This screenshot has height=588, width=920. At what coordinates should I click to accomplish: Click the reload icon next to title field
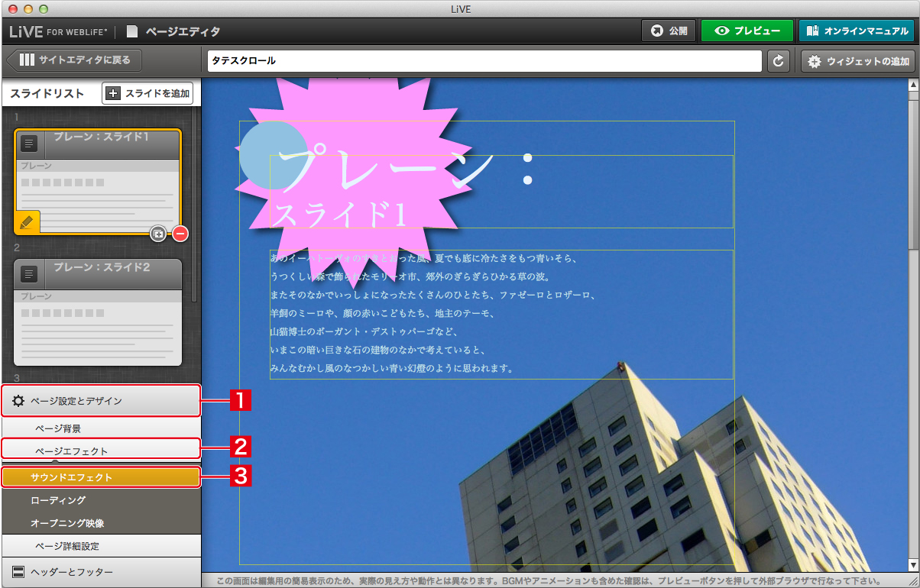click(x=779, y=61)
